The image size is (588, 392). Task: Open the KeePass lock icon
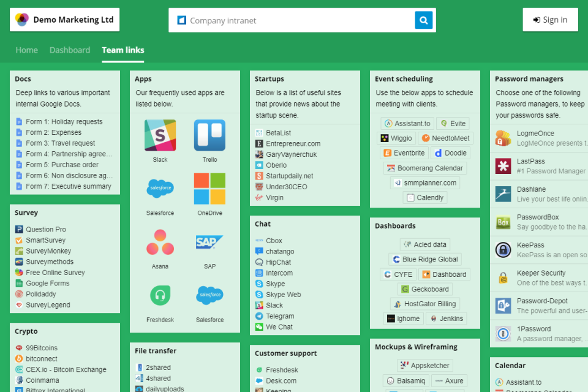pyautogui.click(x=503, y=250)
